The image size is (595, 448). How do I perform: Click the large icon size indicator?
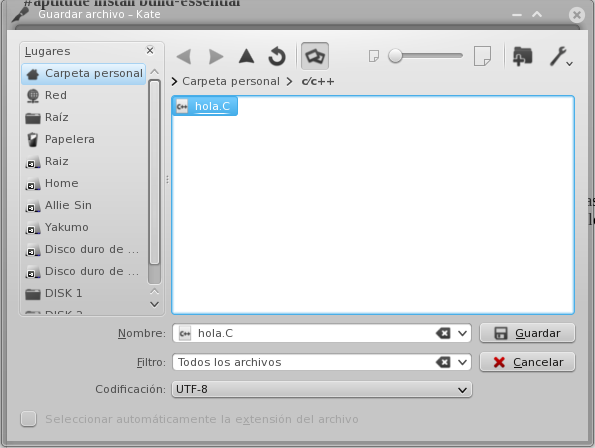483,56
